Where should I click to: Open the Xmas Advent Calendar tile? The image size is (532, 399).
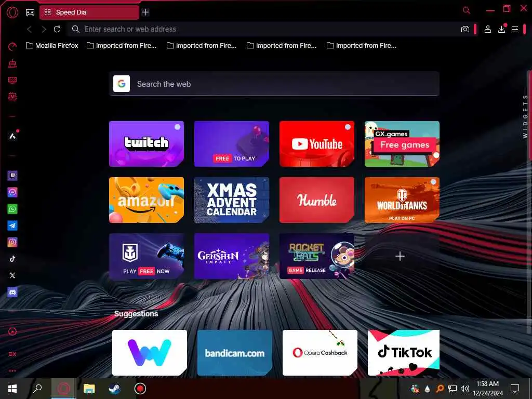231,200
